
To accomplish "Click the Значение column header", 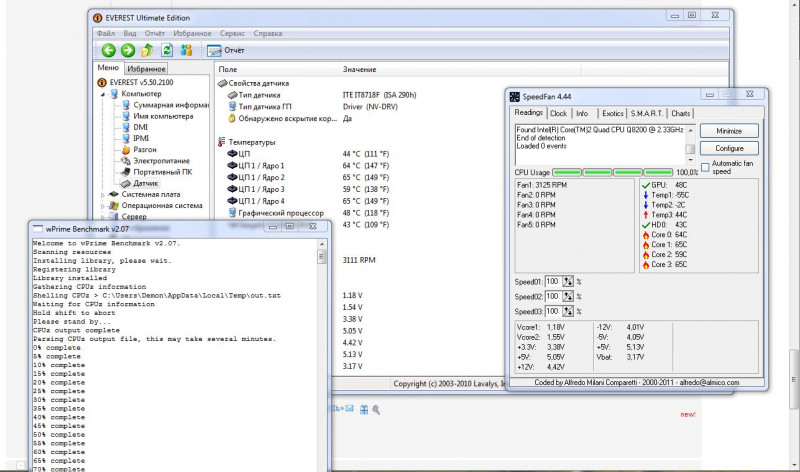I will pyautogui.click(x=459, y=69).
